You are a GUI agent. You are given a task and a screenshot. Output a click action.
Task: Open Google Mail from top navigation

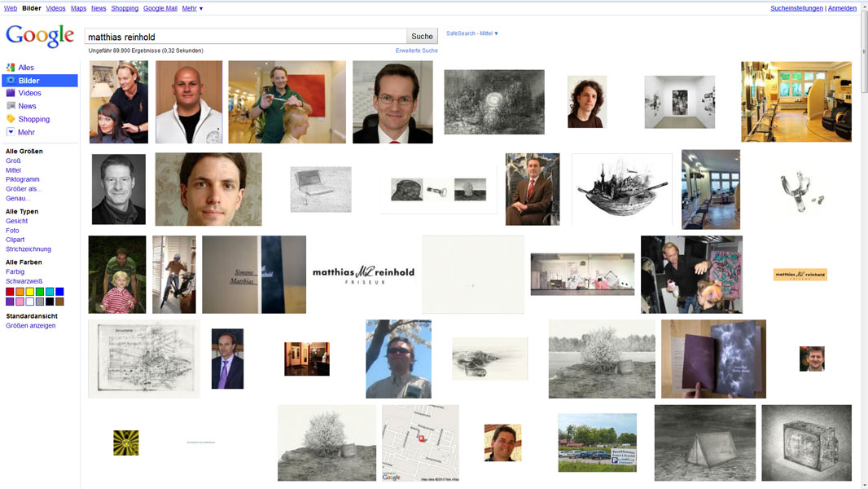160,8
